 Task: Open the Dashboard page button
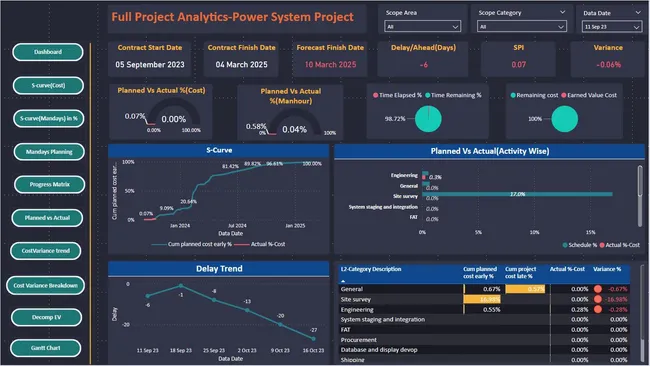[48, 52]
